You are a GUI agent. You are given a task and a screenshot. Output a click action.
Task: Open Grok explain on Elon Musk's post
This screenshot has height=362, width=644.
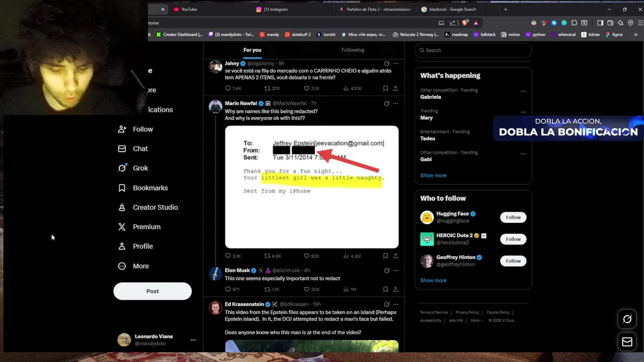[x=386, y=270]
